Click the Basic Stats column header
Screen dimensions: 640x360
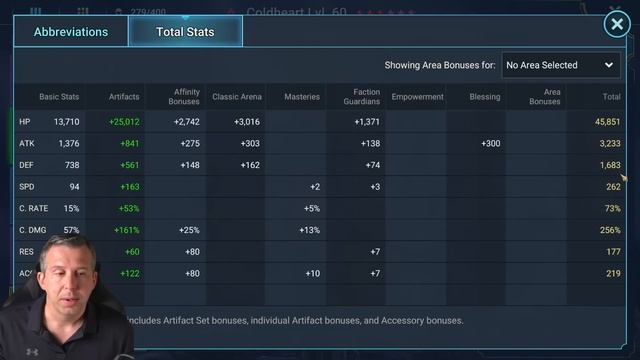click(59, 97)
